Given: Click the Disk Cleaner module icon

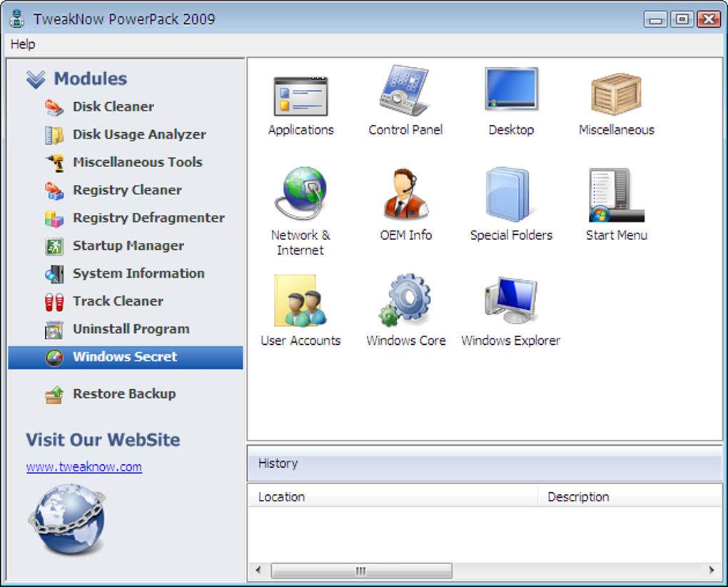Looking at the screenshot, I should (x=54, y=107).
